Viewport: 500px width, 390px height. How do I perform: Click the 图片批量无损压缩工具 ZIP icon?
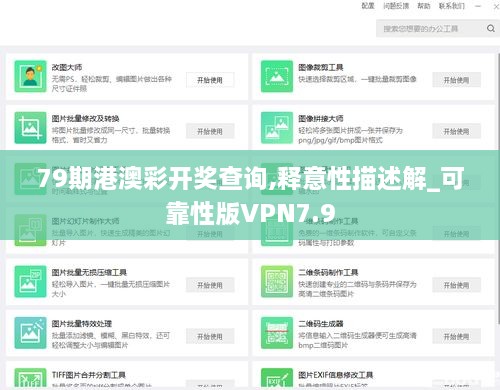point(30,281)
